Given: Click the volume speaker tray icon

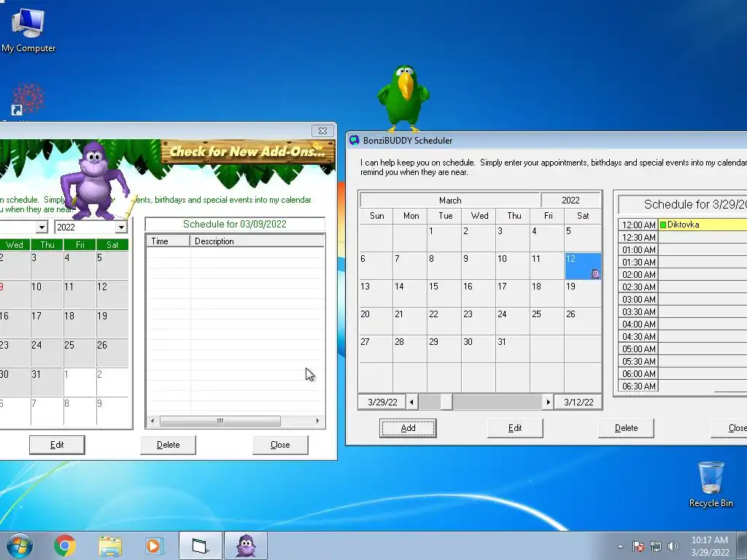Looking at the screenshot, I should [673, 546].
